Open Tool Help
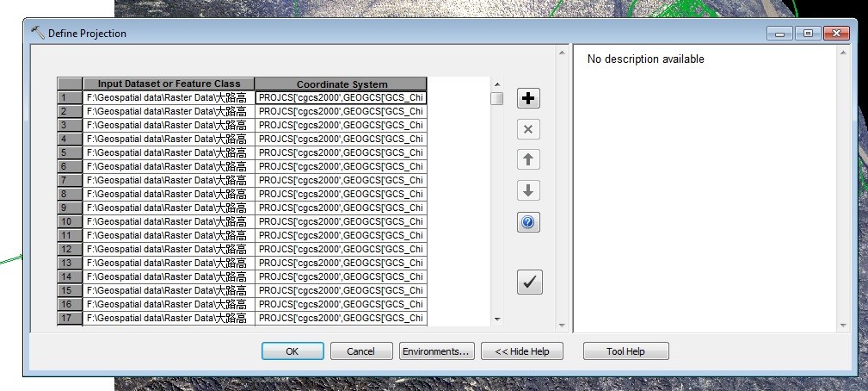The image size is (868, 391). click(x=625, y=351)
